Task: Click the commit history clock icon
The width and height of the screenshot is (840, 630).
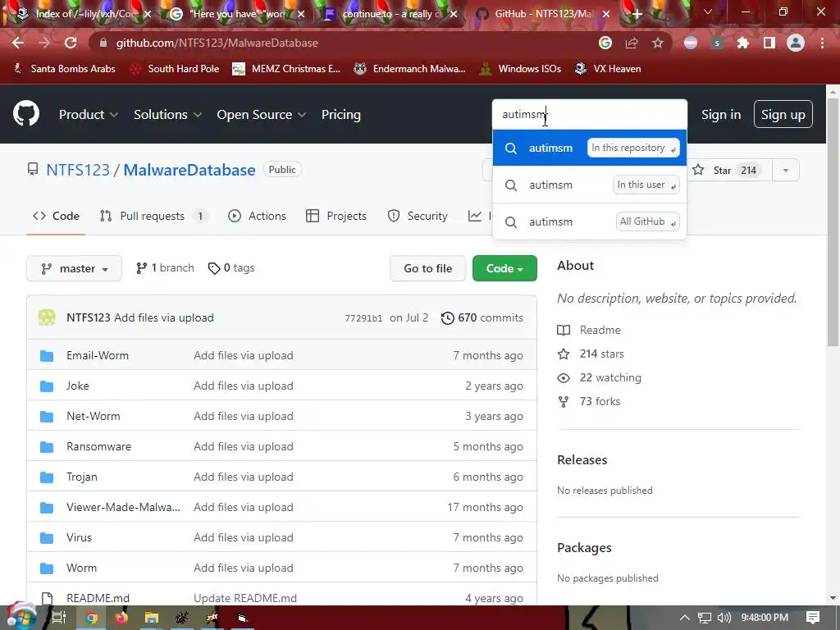Action: coord(447,318)
